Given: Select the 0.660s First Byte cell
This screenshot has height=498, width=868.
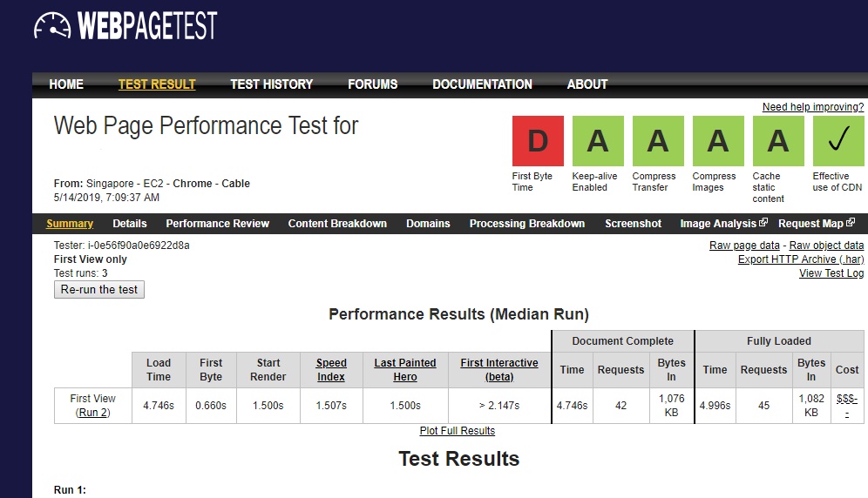Looking at the screenshot, I should (211, 406).
